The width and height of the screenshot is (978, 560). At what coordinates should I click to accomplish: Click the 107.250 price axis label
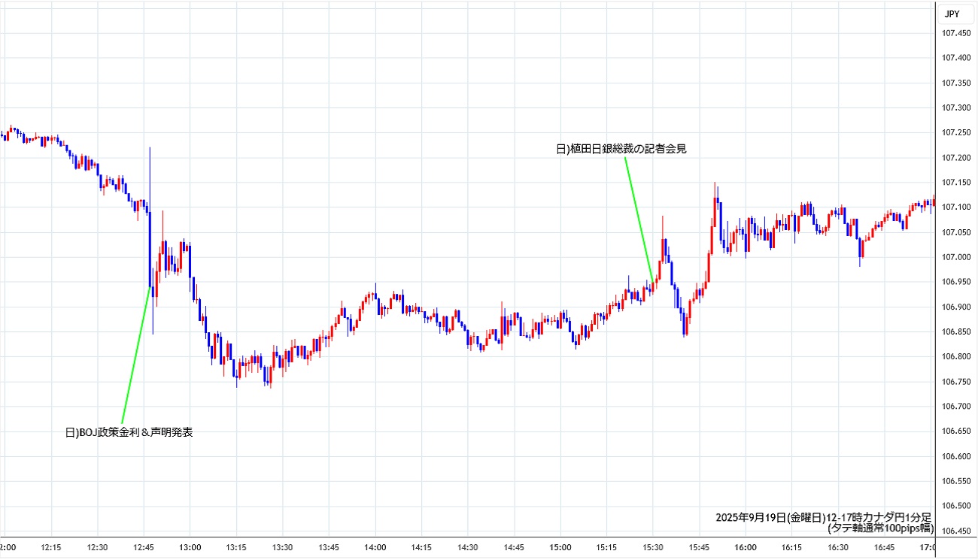[x=956, y=132]
